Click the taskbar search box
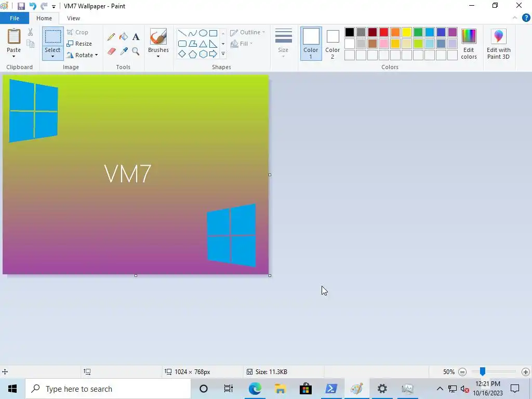Viewport: 532px width, 399px height. (108, 389)
